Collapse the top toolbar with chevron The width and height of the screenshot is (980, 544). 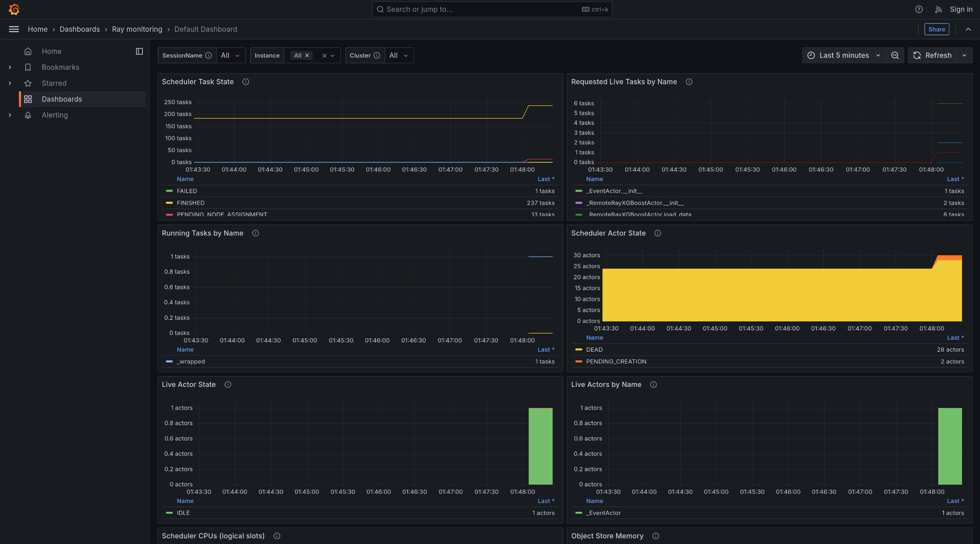point(968,29)
